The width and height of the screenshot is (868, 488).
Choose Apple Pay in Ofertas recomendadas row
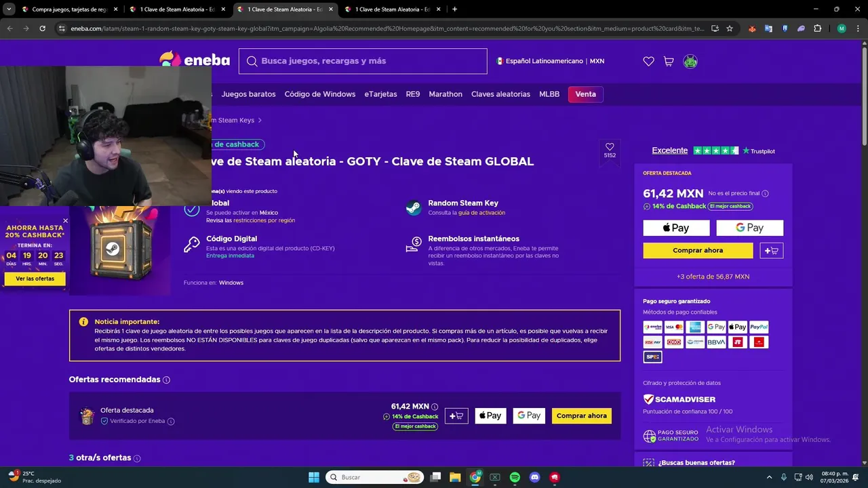(x=490, y=415)
